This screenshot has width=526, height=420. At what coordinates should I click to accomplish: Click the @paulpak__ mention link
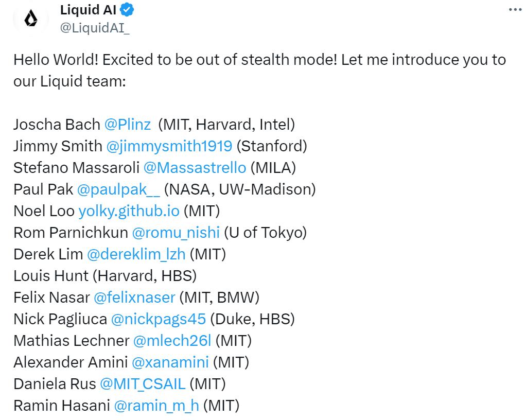point(118,189)
